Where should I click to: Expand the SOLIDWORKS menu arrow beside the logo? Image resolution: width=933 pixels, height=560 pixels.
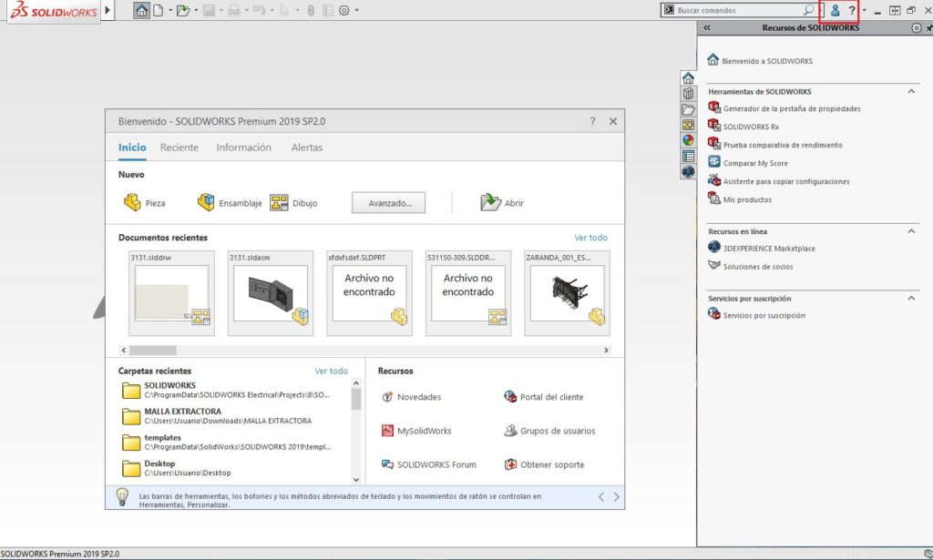point(108,10)
